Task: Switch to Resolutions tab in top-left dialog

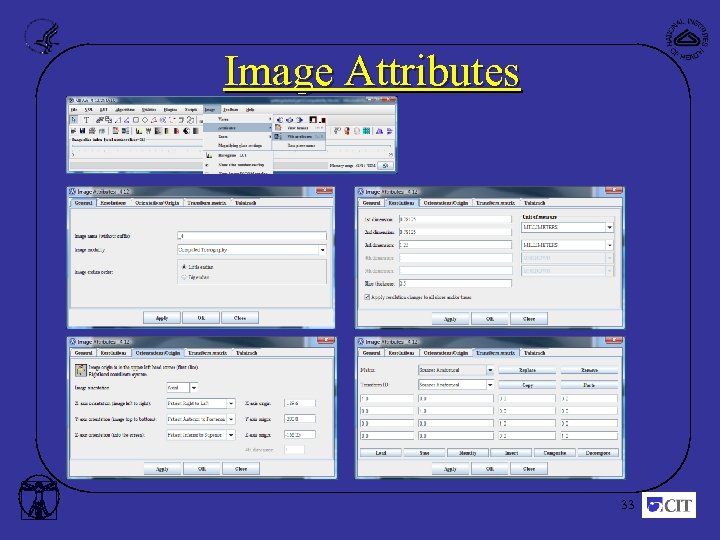Action: click(113, 202)
